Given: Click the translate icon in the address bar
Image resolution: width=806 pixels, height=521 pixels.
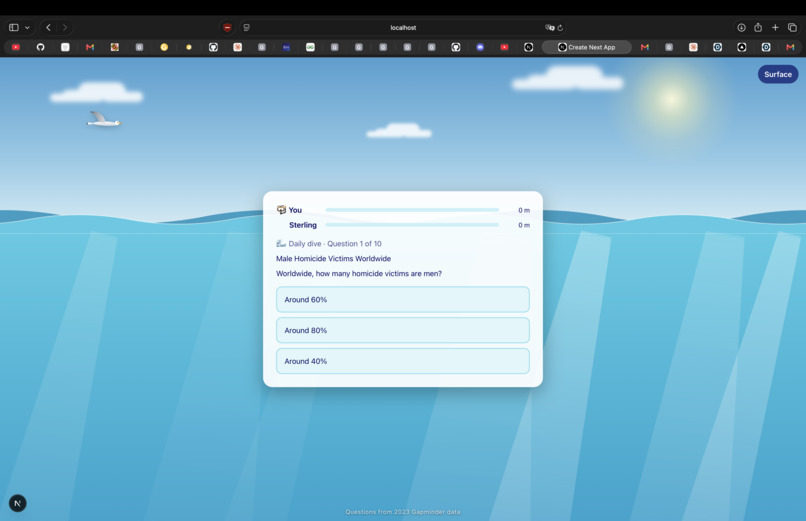Looking at the screenshot, I should (549, 28).
